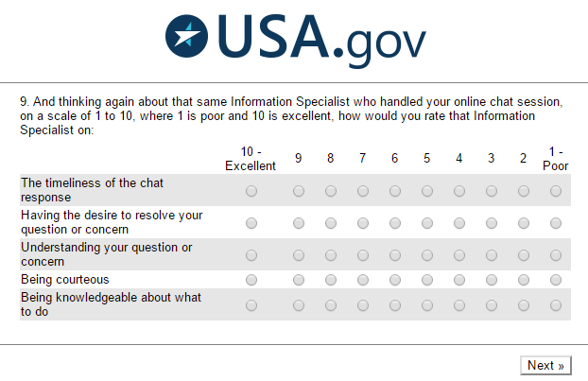This screenshot has height=381, width=588.
Task: Rate being knowledgeable as 10 Excellent
Action: pos(251,305)
